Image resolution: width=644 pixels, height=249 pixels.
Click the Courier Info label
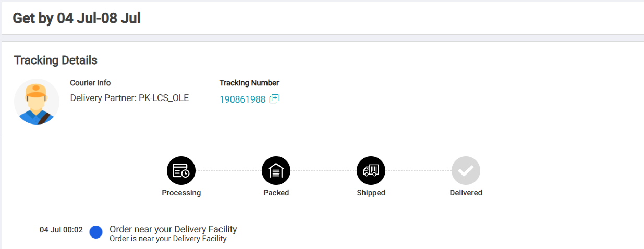(90, 83)
